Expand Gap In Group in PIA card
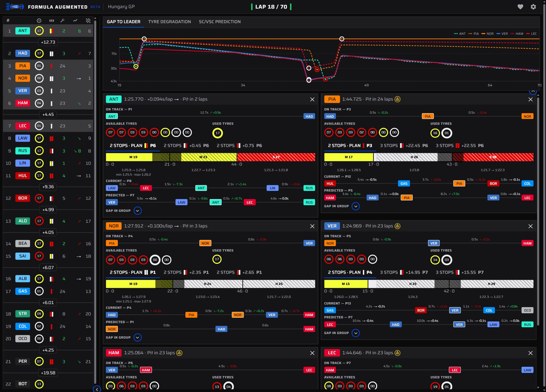The image size is (546, 392). click(356, 206)
